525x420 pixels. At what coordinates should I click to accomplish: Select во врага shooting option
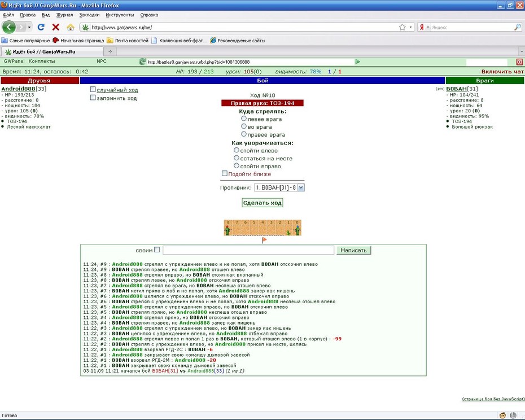tap(244, 126)
